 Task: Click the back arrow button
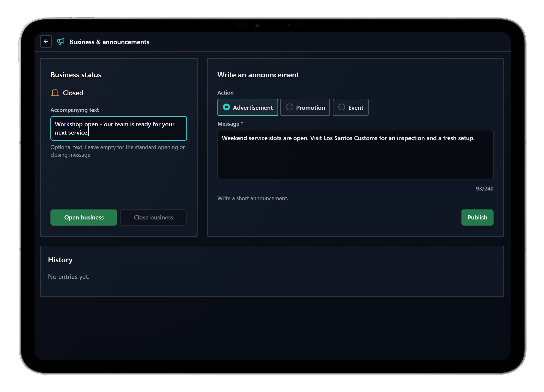tap(46, 41)
